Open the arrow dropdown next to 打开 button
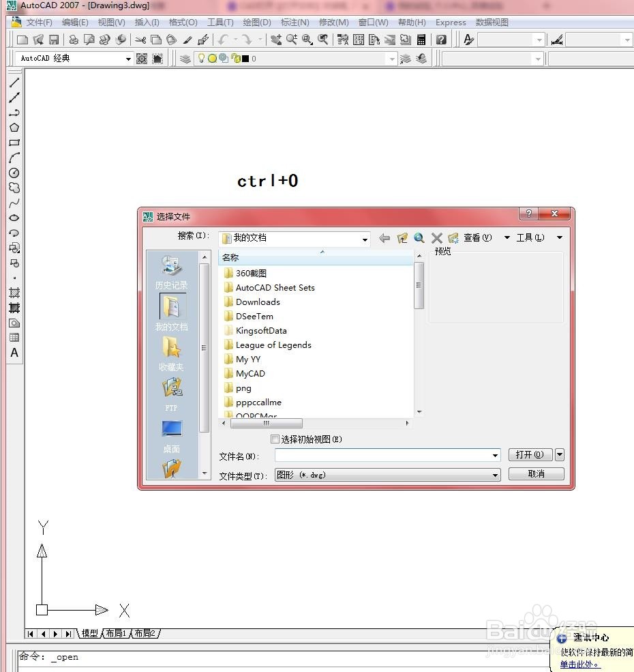The height and width of the screenshot is (672, 634). (x=560, y=455)
